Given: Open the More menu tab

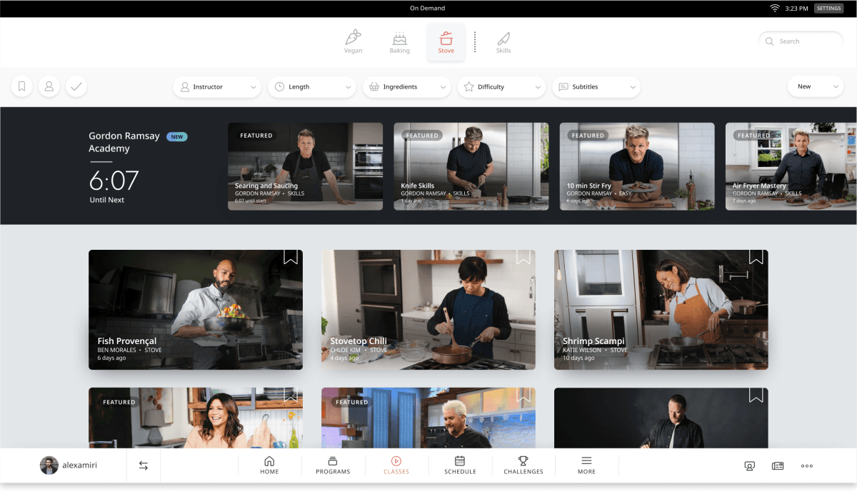Looking at the screenshot, I should [x=586, y=465].
